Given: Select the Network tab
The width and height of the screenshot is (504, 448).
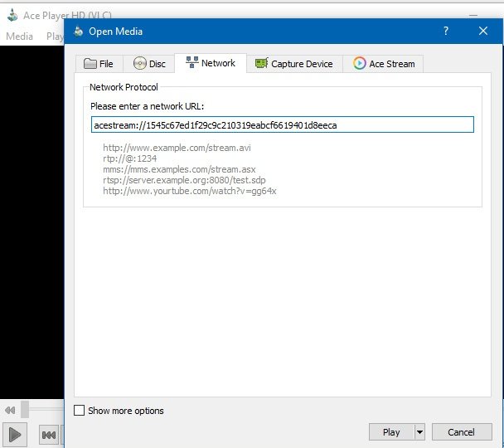Looking at the screenshot, I should point(211,63).
